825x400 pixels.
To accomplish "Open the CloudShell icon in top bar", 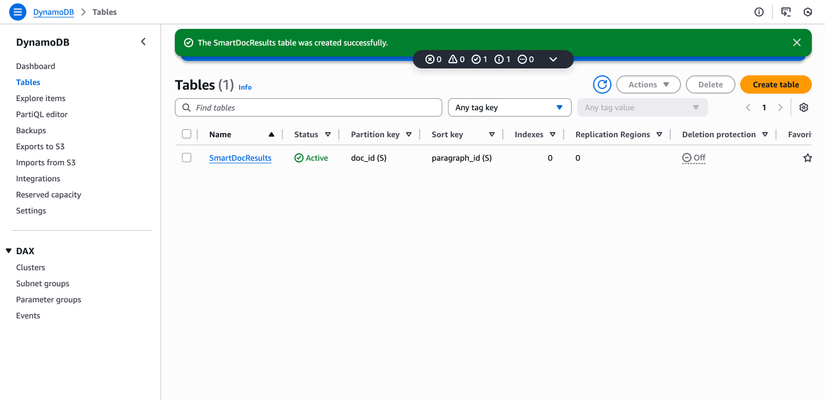I will tap(786, 12).
